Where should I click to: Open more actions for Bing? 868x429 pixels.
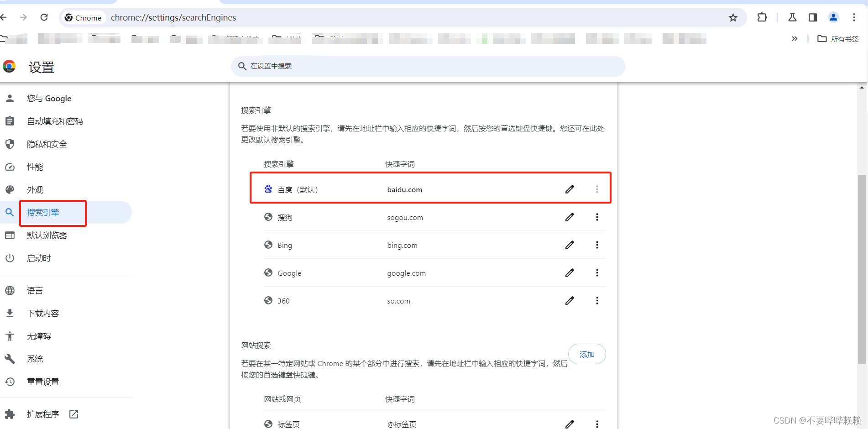[597, 245]
